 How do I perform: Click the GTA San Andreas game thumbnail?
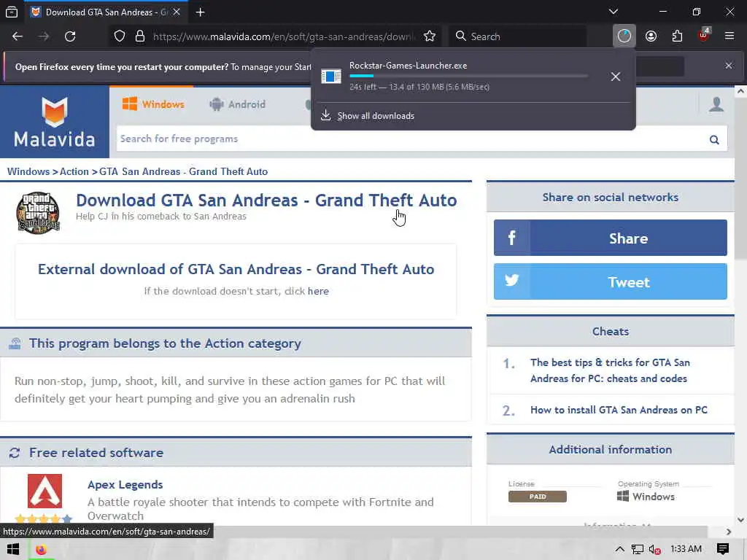pos(38,212)
